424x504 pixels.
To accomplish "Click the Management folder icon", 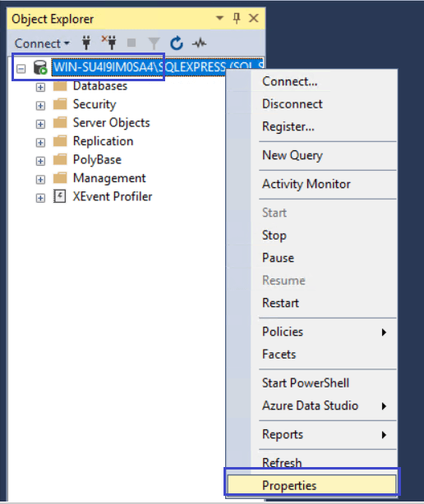I will pyautogui.click(x=60, y=178).
